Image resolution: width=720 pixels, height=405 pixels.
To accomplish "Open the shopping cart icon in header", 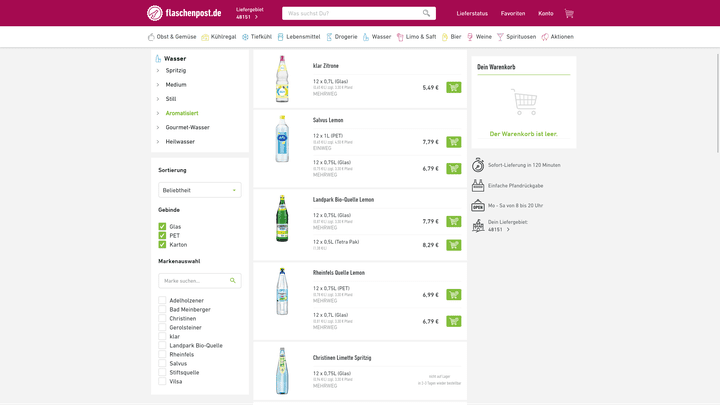I will (569, 14).
